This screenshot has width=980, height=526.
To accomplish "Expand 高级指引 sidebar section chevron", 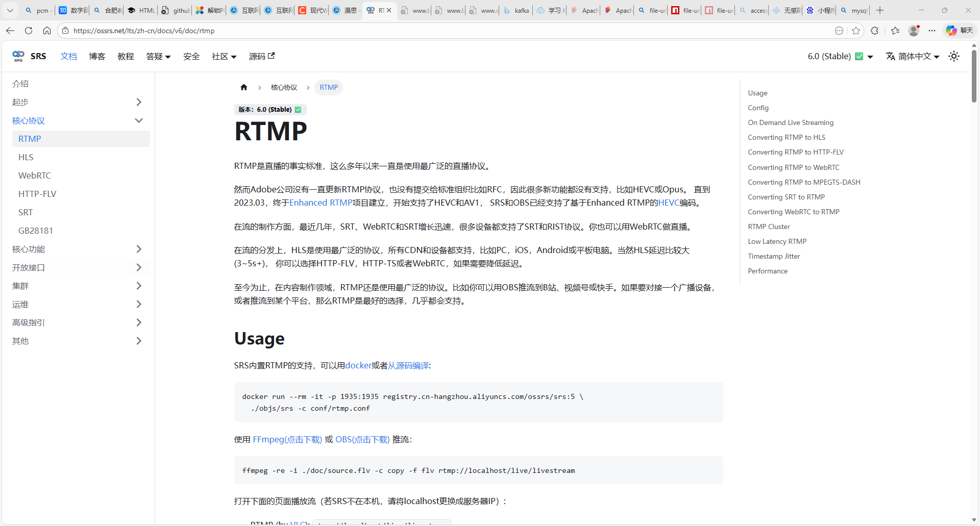I will (x=139, y=322).
